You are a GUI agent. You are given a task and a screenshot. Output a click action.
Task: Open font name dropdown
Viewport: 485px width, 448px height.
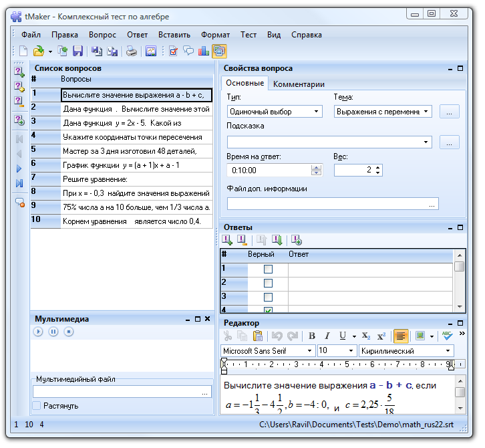tap(309, 351)
